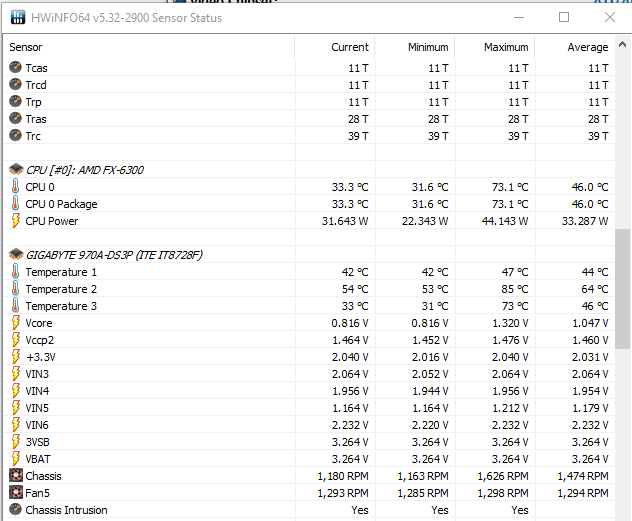Select the CPU Power sensor label
The height and width of the screenshot is (521, 632).
click(x=52, y=221)
